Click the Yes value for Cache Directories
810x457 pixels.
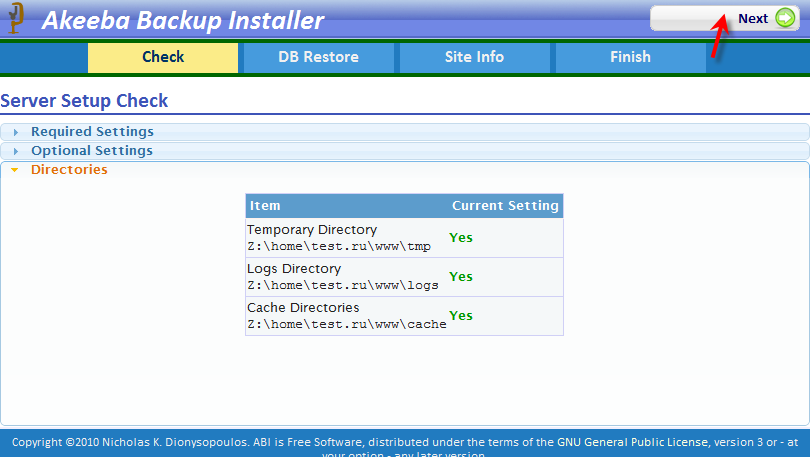click(461, 316)
